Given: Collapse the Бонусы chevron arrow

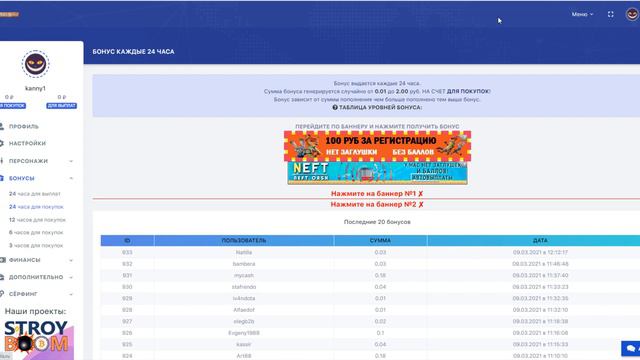Looking at the screenshot, I should (x=71, y=178).
